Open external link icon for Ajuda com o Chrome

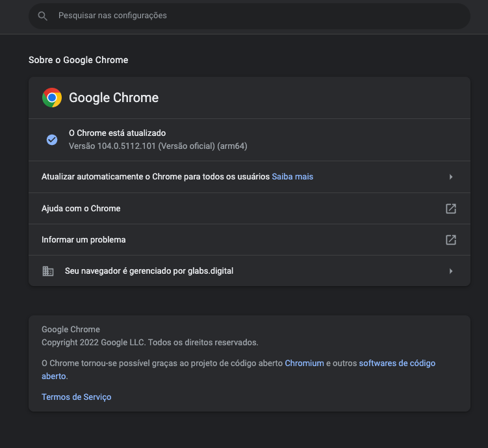[451, 209]
